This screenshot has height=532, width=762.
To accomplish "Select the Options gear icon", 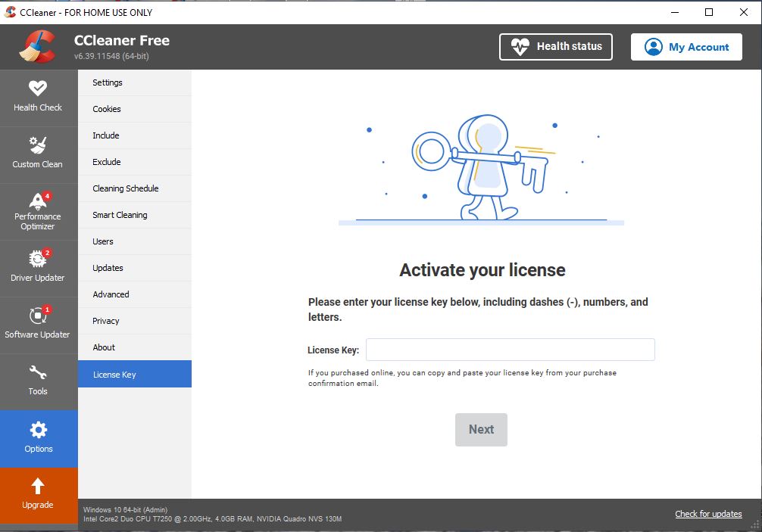I will pos(38,431).
